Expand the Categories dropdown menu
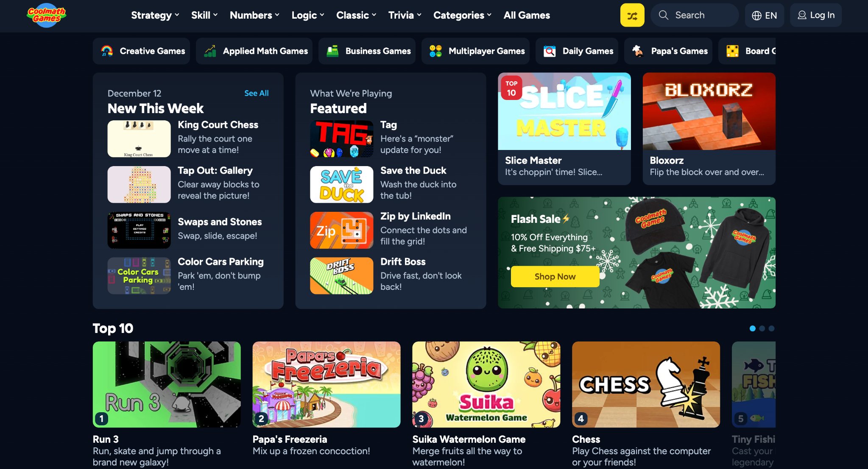 (x=462, y=15)
